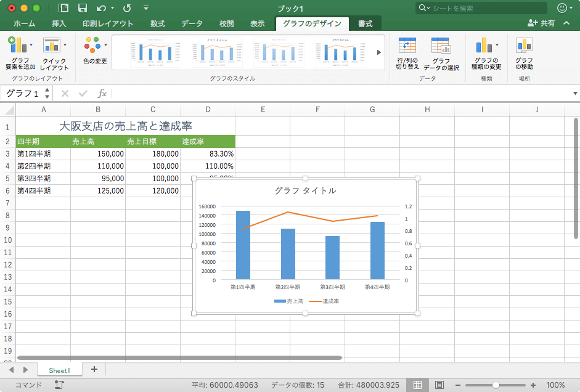This screenshot has height=392, width=580.
Task: Click the formula bar confirm checkmark
Action: tap(83, 93)
